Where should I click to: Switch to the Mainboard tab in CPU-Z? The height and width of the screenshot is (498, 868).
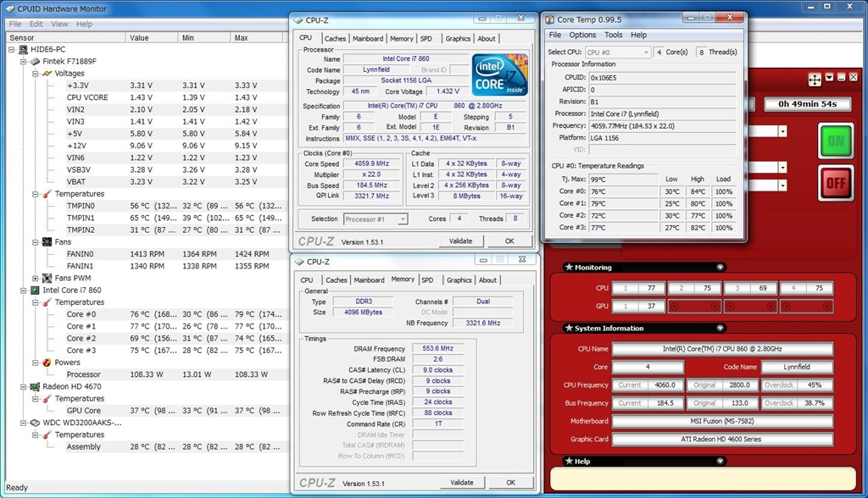tap(368, 38)
